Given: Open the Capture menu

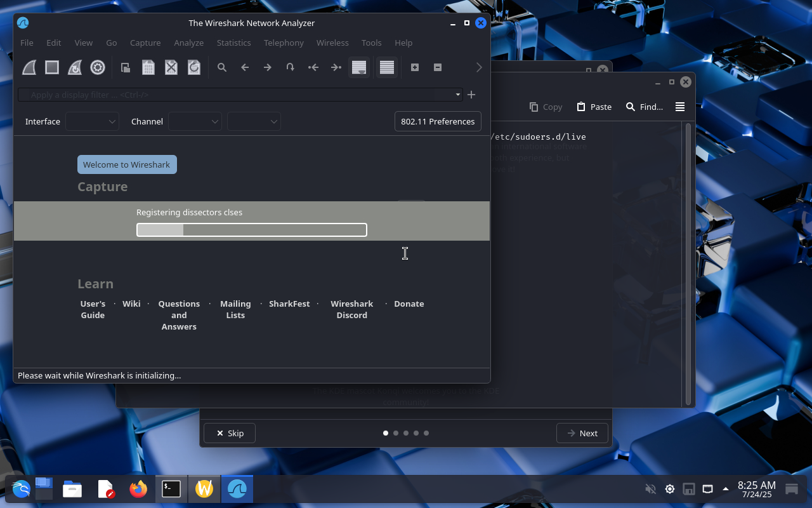Looking at the screenshot, I should [145, 43].
